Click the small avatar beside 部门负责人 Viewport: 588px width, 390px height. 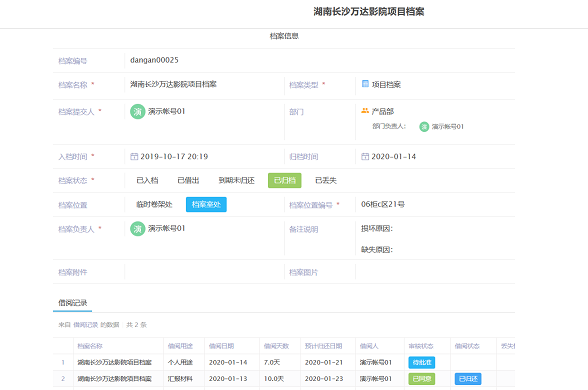[x=424, y=127]
